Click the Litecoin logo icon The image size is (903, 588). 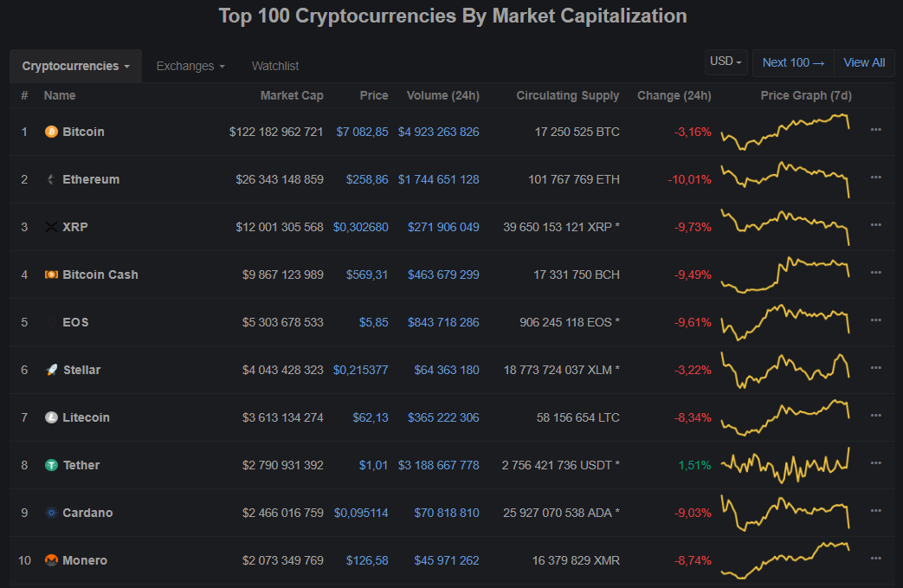(51, 417)
